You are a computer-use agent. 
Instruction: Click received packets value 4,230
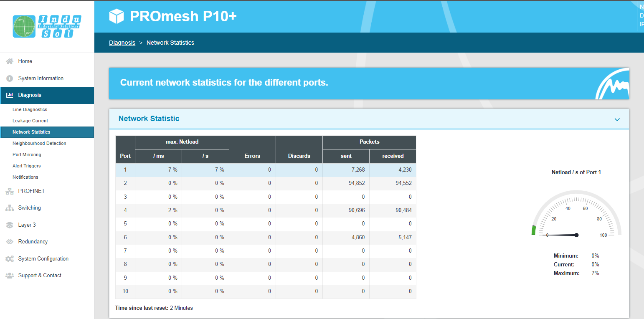click(404, 170)
